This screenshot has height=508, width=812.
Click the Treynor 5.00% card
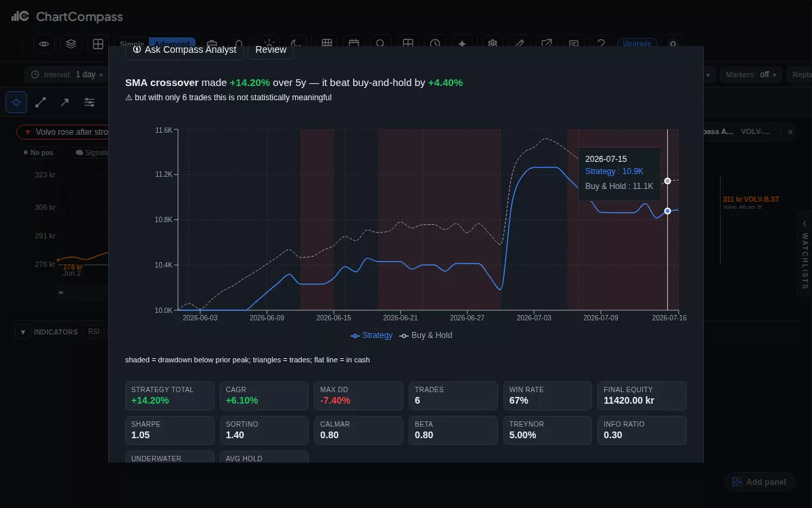click(547, 430)
